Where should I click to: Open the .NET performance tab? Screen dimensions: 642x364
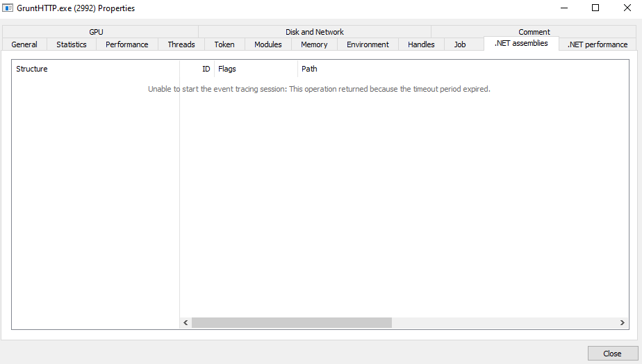(x=597, y=44)
